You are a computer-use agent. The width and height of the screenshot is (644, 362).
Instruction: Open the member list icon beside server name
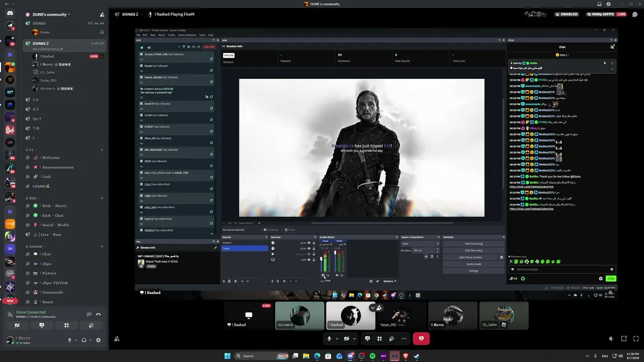tap(102, 15)
